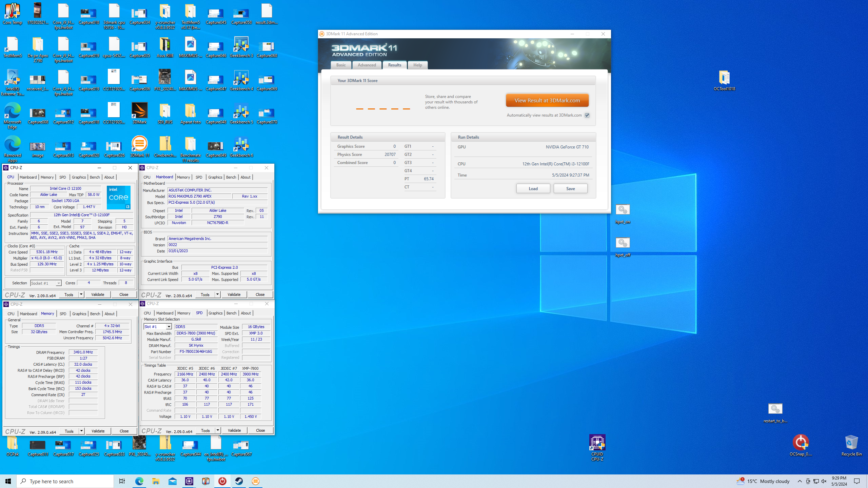Open Cinebench zip desktop icon

[165, 147]
